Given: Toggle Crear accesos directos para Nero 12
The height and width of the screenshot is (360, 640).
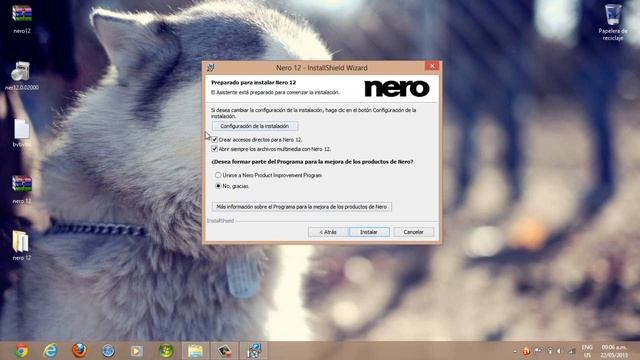Looking at the screenshot, I should click(x=214, y=140).
